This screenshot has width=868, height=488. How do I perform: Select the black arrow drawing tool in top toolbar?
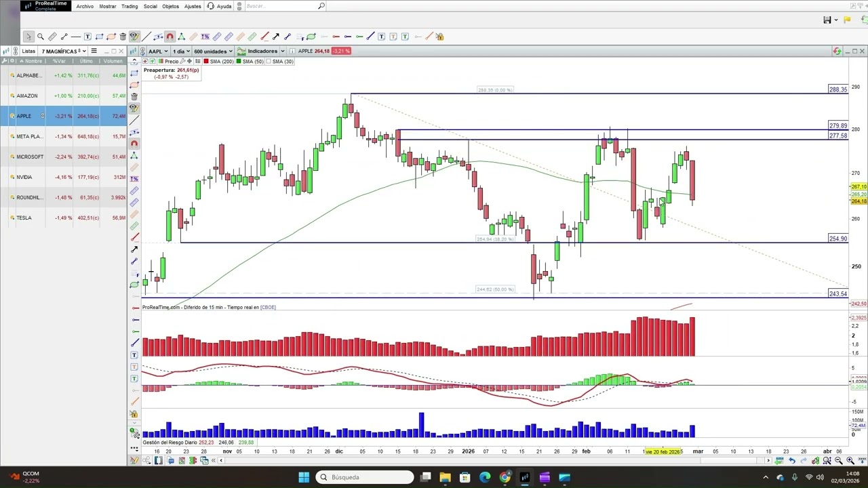tap(275, 37)
